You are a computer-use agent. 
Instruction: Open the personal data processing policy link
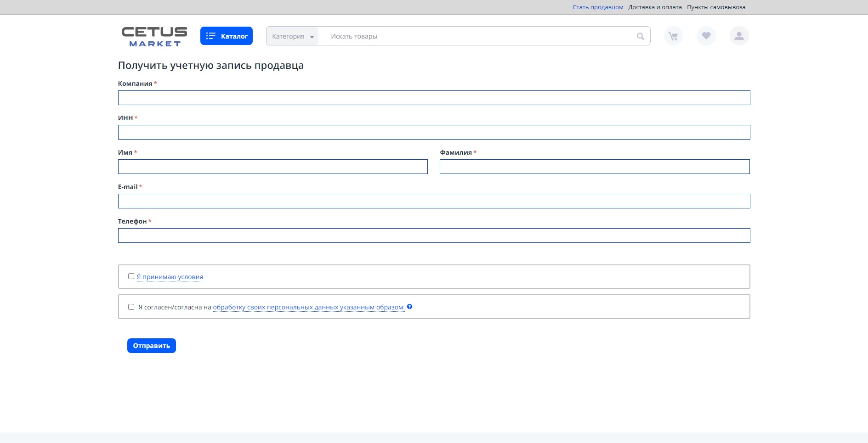click(308, 307)
